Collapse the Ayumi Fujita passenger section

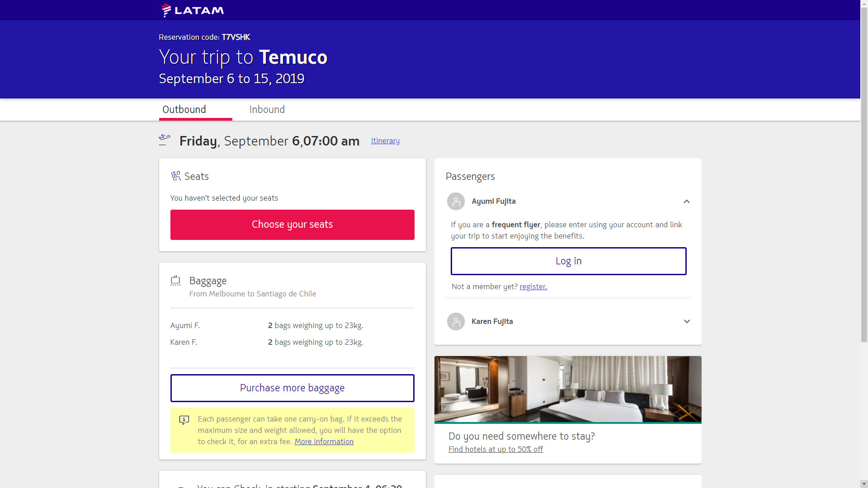click(686, 202)
